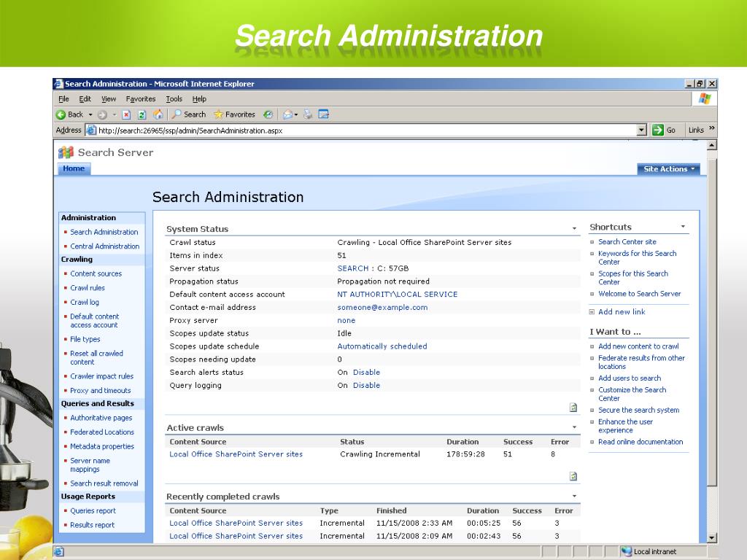Disable Search alerts status

[x=366, y=373]
